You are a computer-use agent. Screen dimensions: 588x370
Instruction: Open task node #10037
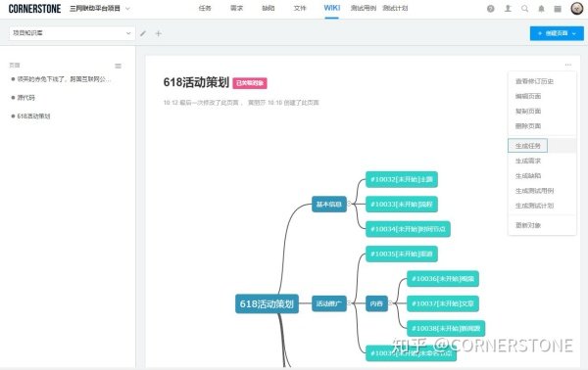[x=443, y=303]
